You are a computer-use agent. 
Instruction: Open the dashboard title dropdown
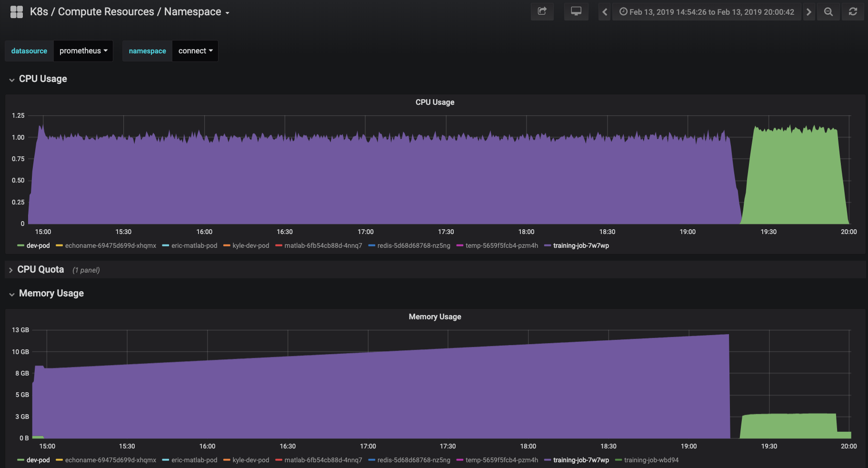(x=130, y=12)
